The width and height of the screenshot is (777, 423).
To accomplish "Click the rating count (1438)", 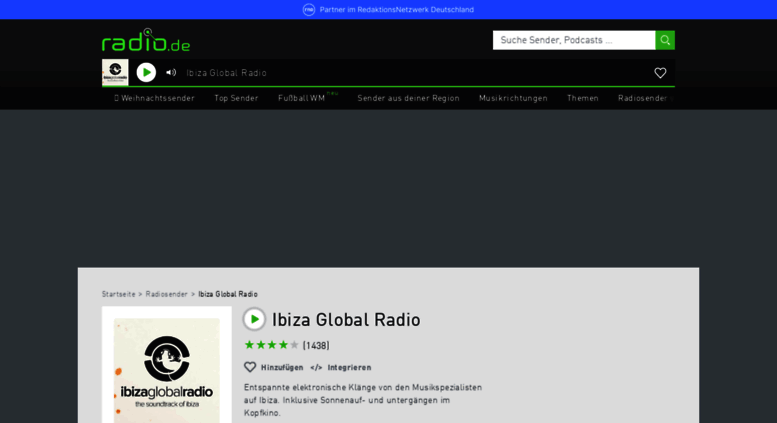I will [x=316, y=345].
